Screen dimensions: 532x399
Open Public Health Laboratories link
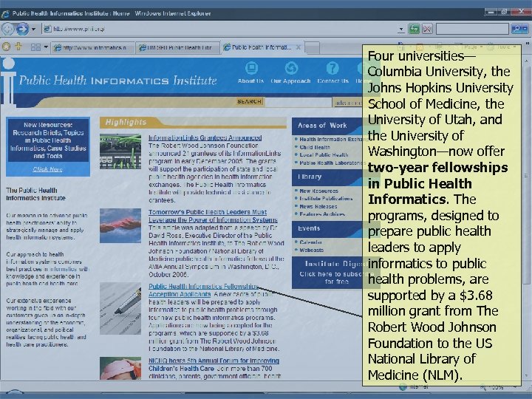click(331, 163)
